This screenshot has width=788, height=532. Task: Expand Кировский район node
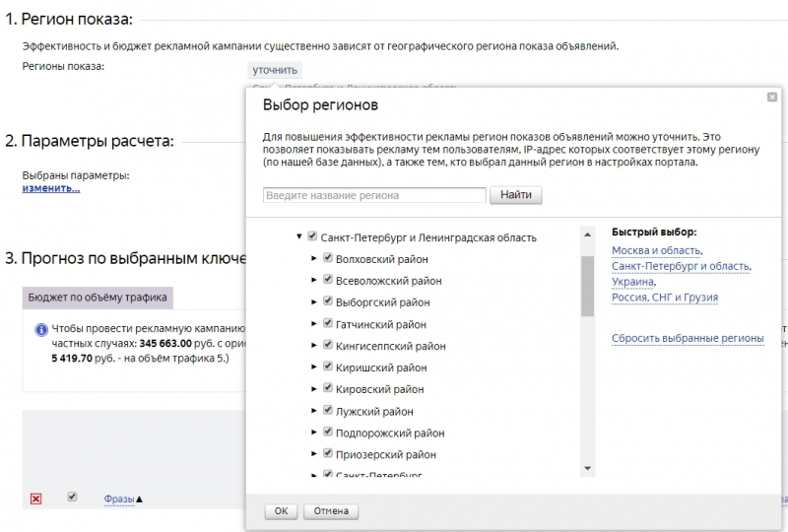pyautogui.click(x=314, y=389)
